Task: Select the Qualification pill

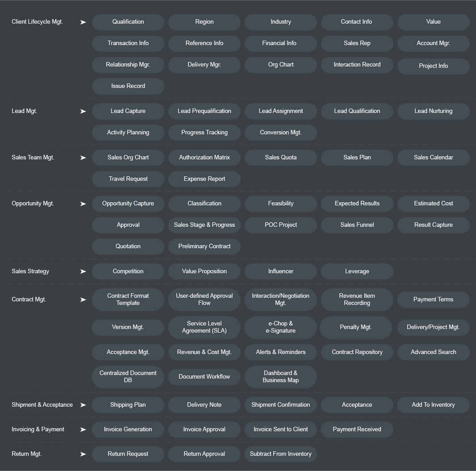Action: click(128, 22)
